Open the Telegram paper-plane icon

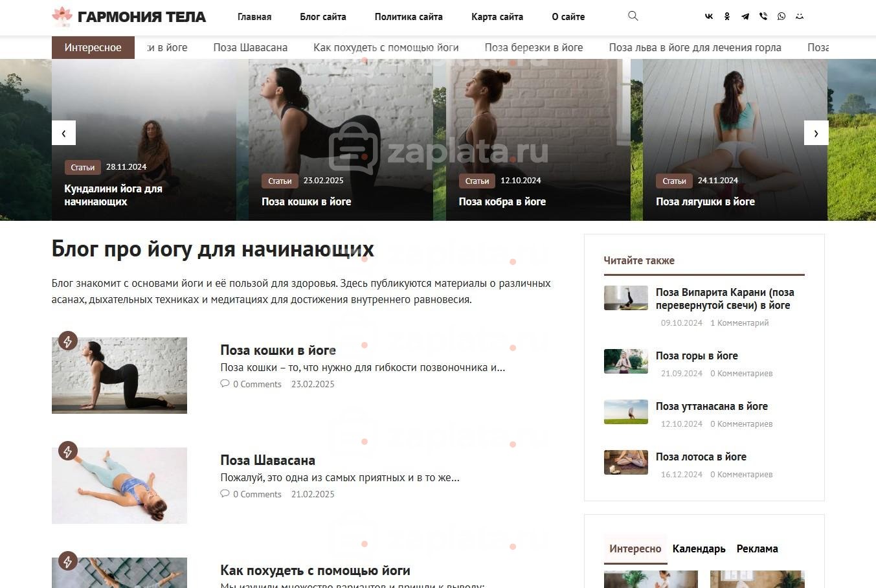pyautogui.click(x=745, y=17)
